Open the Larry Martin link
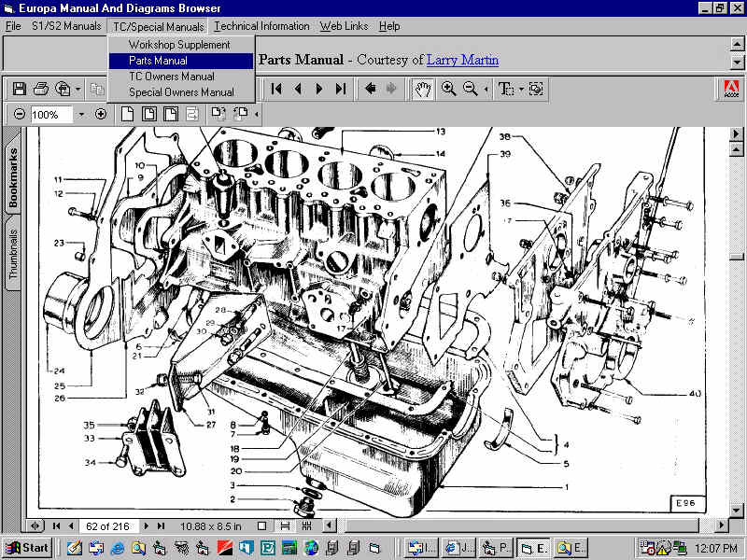747x560 pixels. pyautogui.click(x=462, y=60)
